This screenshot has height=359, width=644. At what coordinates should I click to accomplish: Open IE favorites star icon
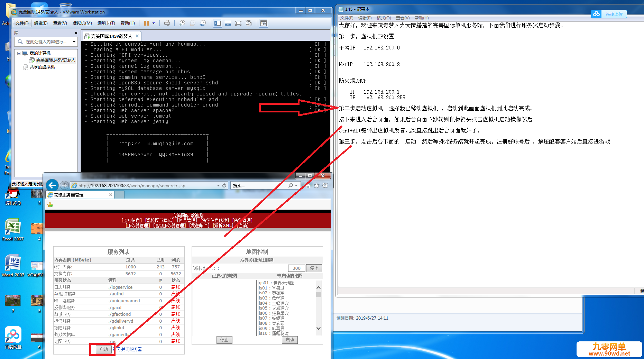pyautogui.click(x=316, y=186)
